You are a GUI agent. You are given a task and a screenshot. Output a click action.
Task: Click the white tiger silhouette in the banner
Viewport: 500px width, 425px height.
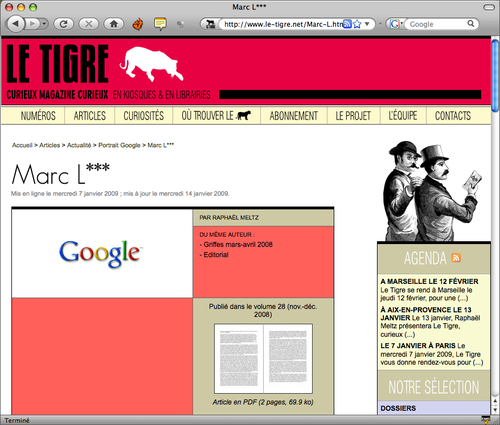[151, 64]
